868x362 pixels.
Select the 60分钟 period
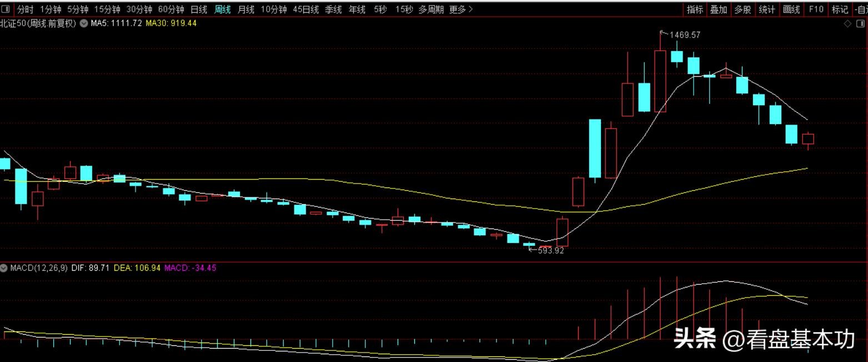click(x=172, y=9)
